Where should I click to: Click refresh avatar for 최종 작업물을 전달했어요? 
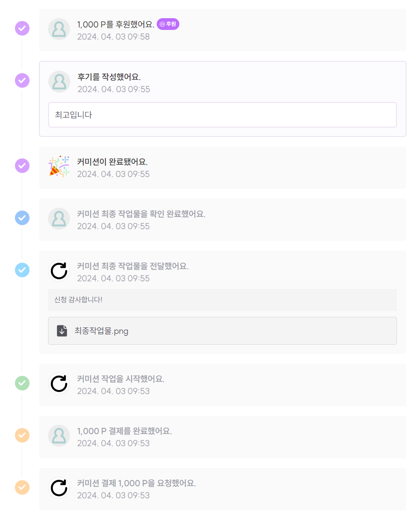click(x=59, y=271)
